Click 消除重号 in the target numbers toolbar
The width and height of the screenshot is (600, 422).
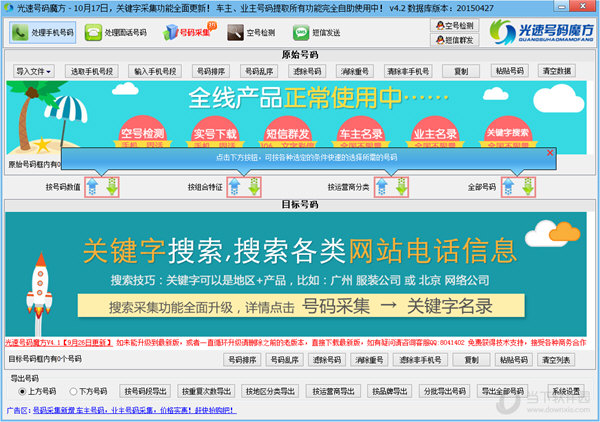[x=369, y=360]
